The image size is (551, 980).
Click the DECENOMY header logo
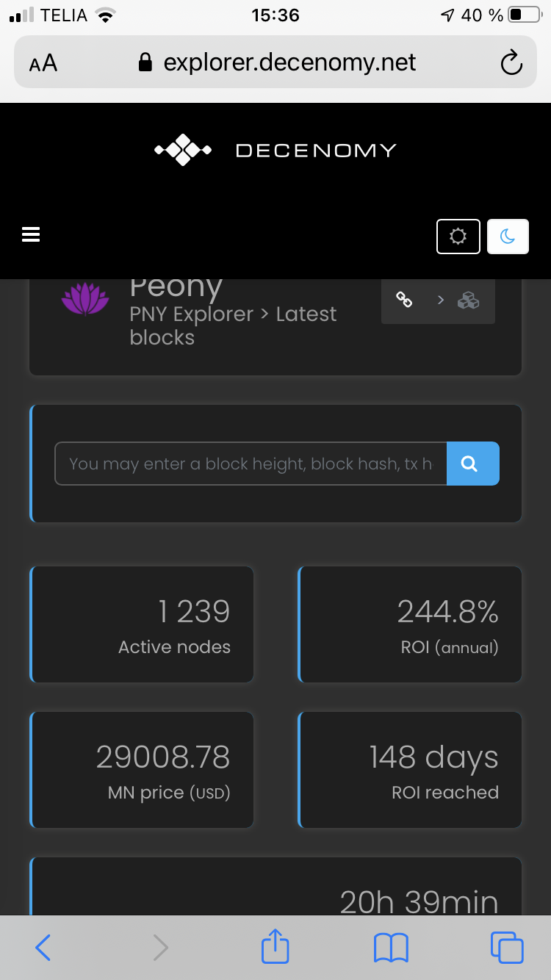tap(275, 151)
